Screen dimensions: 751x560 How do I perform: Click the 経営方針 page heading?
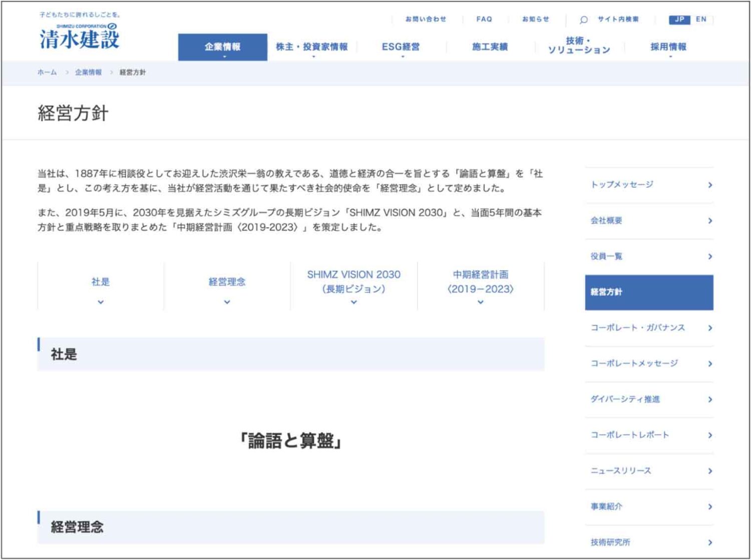tap(73, 114)
